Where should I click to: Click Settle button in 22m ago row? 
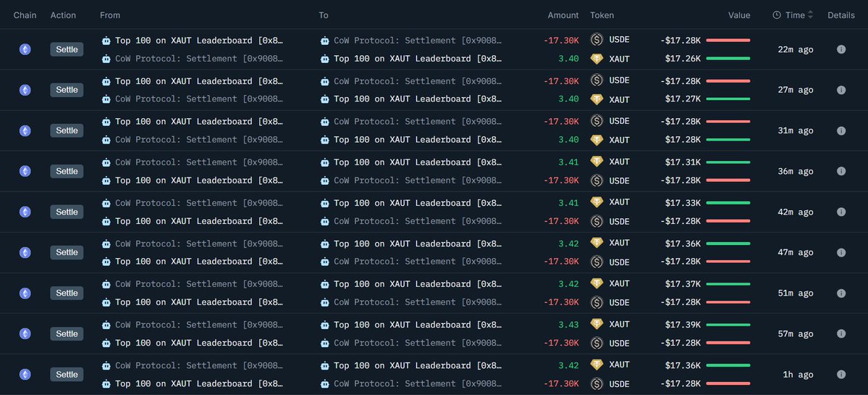coord(67,49)
